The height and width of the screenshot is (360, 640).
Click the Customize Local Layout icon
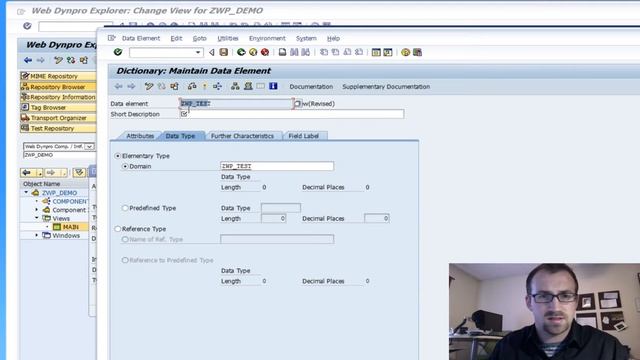(417, 52)
